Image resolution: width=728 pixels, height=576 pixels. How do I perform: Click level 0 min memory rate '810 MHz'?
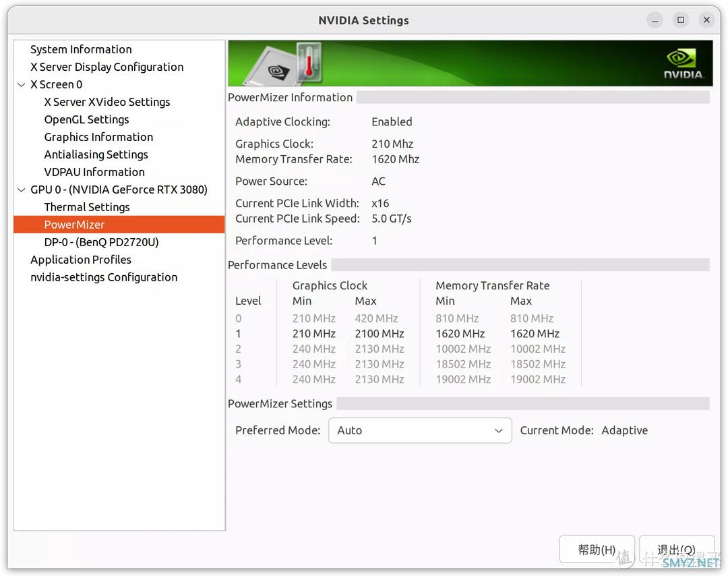pos(457,318)
